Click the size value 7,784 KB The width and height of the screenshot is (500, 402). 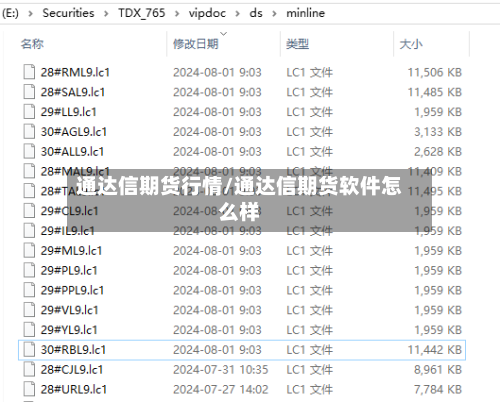click(438, 389)
